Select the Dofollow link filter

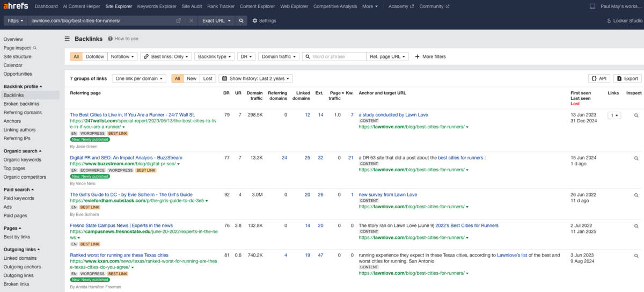95,56
